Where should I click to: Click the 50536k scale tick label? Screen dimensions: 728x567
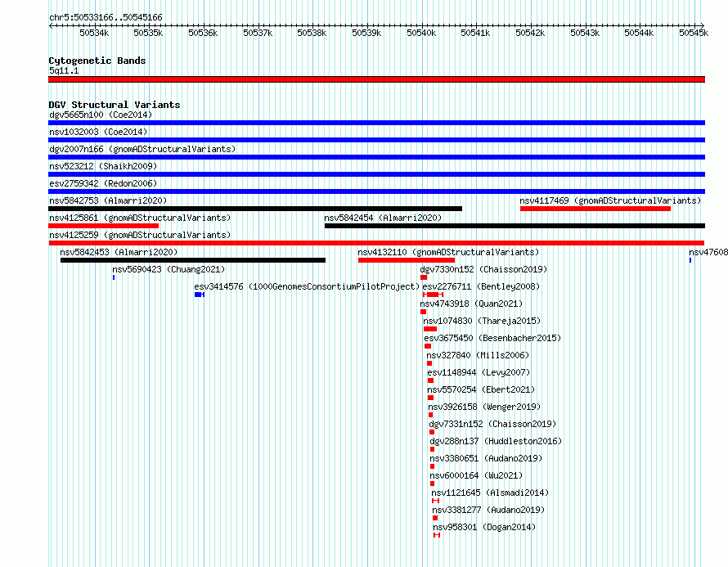pyautogui.click(x=203, y=33)
